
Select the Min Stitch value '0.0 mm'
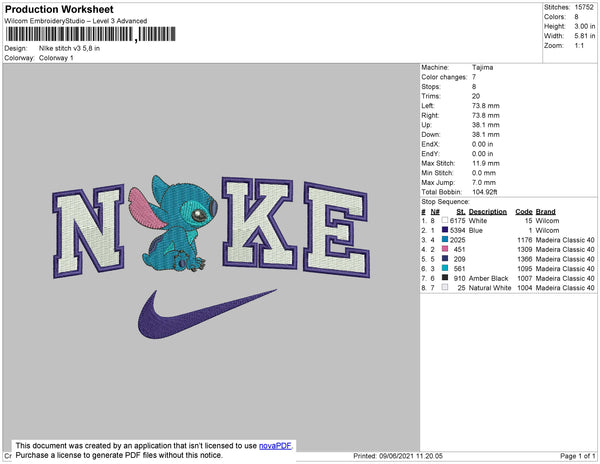(484, 173)
